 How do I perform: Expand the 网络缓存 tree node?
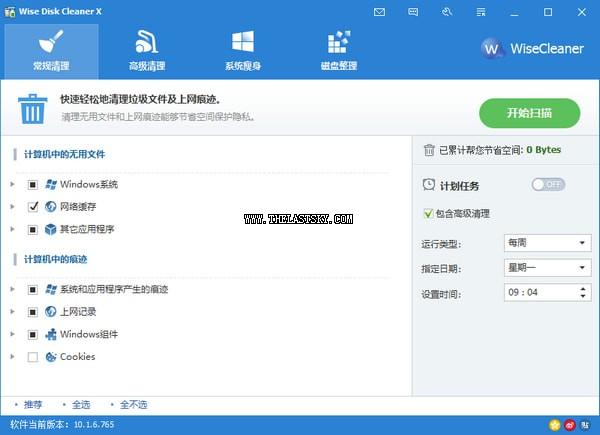[x=12, y=207]
